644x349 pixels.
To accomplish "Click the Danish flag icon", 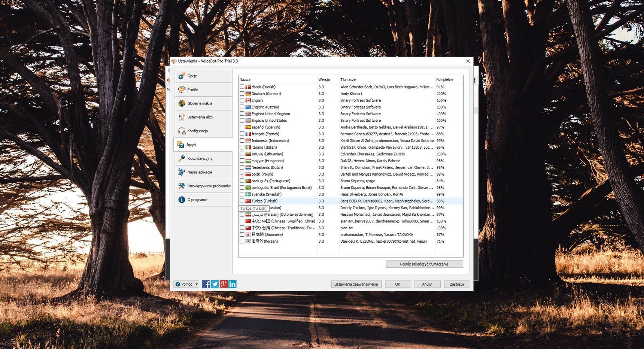I will tap(248, 87).
